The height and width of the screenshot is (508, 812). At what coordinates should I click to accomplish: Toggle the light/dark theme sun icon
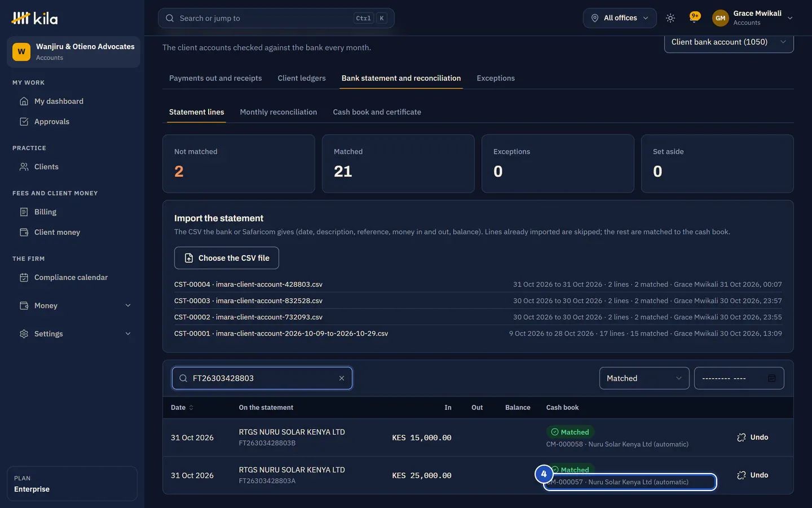670,18
